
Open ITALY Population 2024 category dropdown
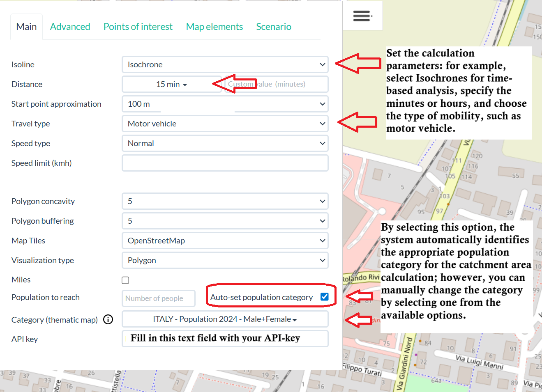[x=225, y=319]
